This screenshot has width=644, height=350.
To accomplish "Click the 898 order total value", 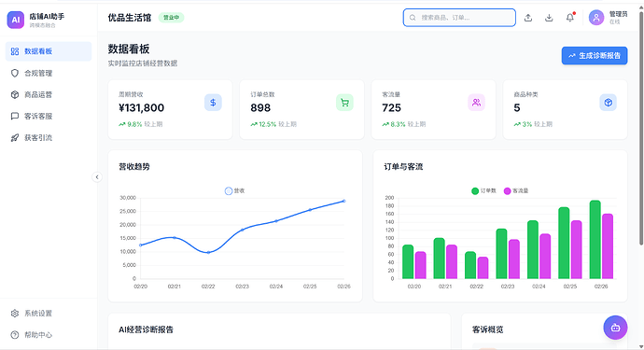I will pos(260,108).
